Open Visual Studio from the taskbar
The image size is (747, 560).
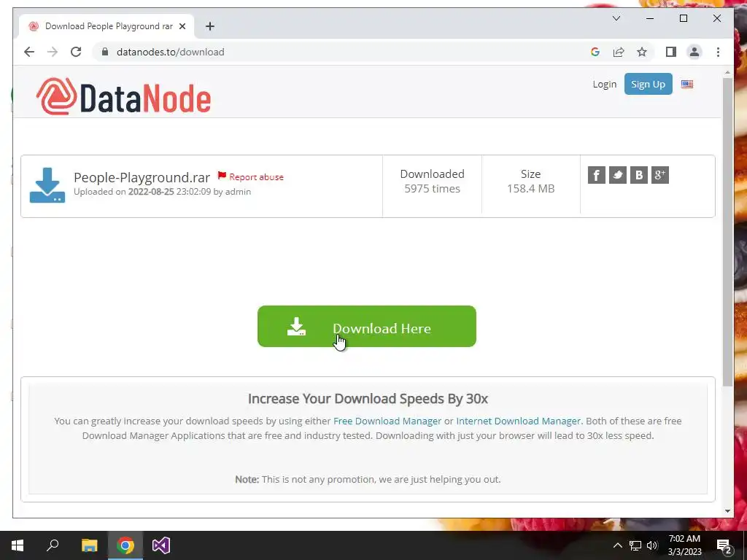point(161,545)
